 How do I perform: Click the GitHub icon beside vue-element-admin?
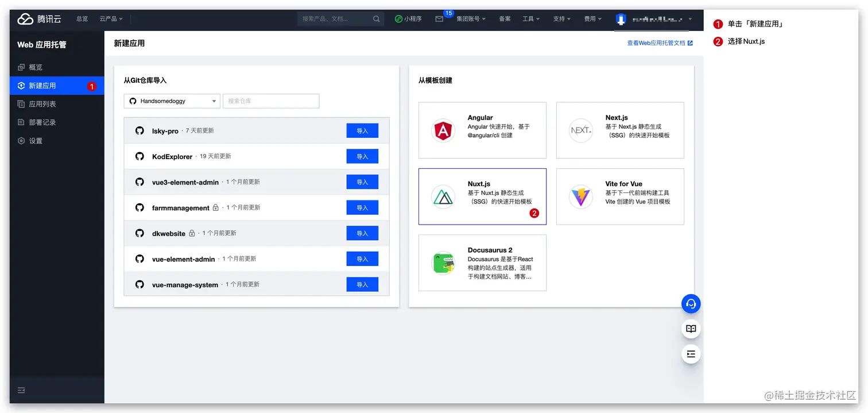pyautogui.click(x=139, y=259)
